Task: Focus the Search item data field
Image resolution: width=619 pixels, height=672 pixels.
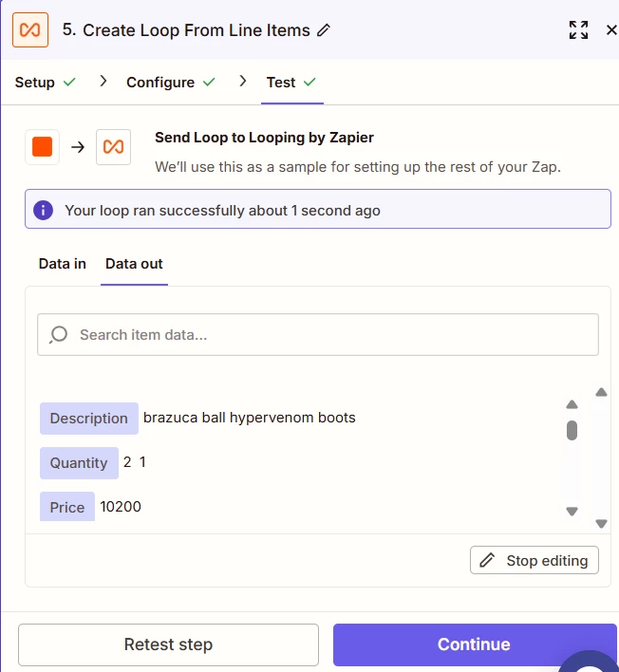Action: [318, 334]
